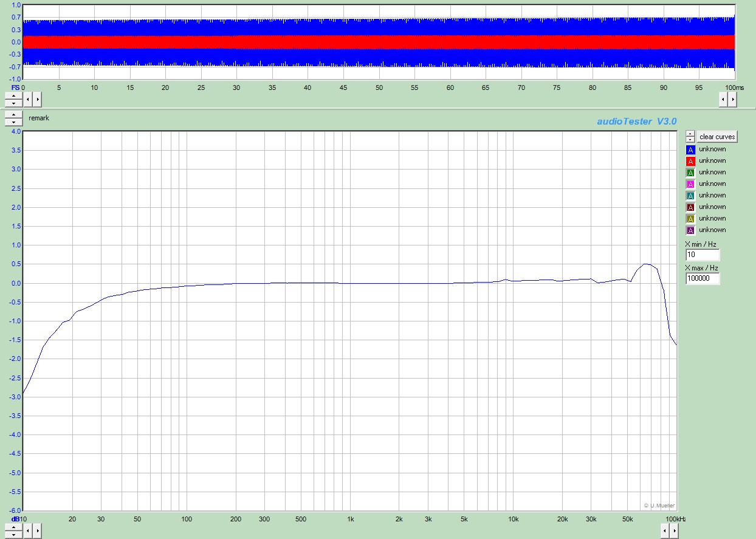756x539 pixels.
Task: Click the 1k frequency axis label
Action: pyautogui.click(x=350, y=519)
